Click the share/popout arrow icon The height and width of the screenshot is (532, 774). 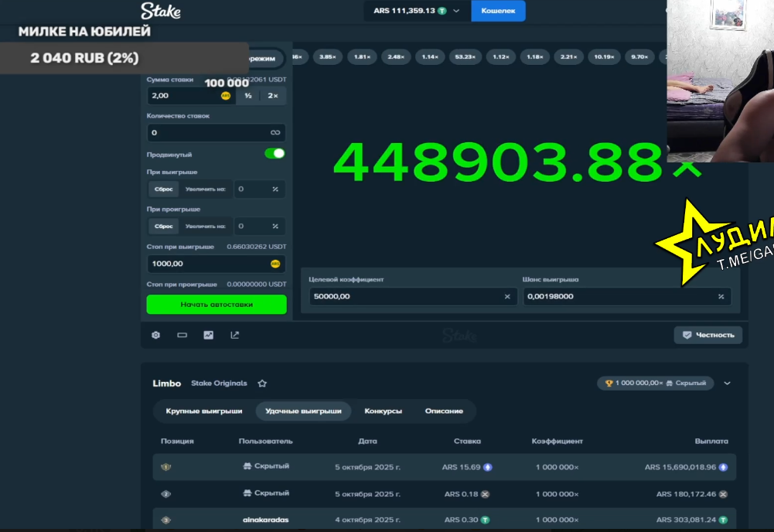point(234,335)
